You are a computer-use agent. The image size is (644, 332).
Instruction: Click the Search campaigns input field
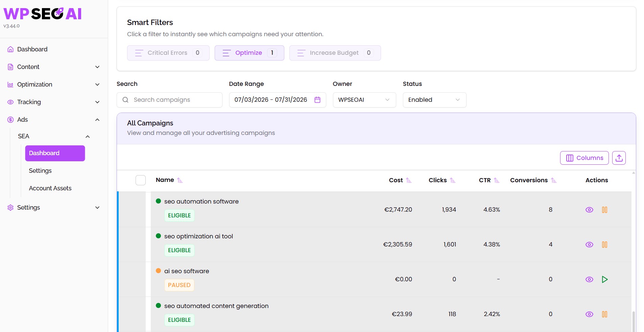pyautogui.click(x=169, y=100)
